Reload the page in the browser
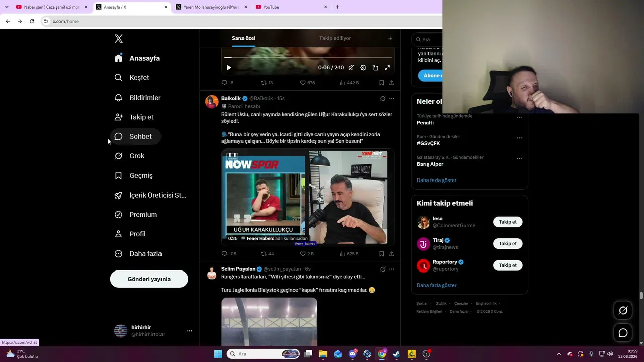 coord(32,21)
